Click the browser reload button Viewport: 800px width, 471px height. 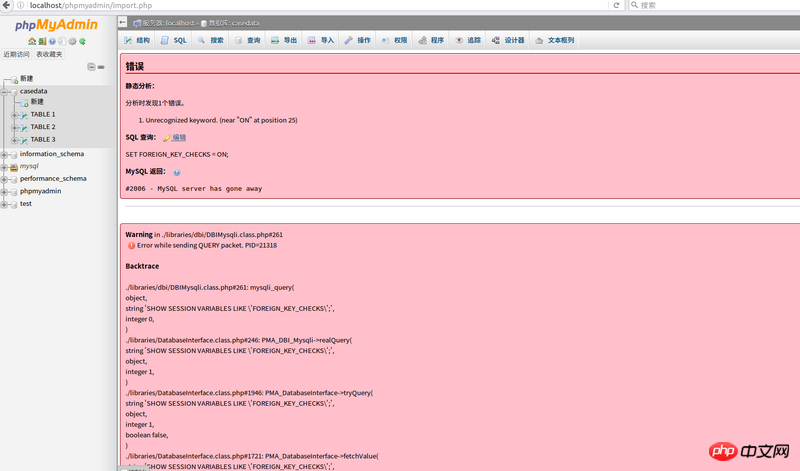coord(616,5)
